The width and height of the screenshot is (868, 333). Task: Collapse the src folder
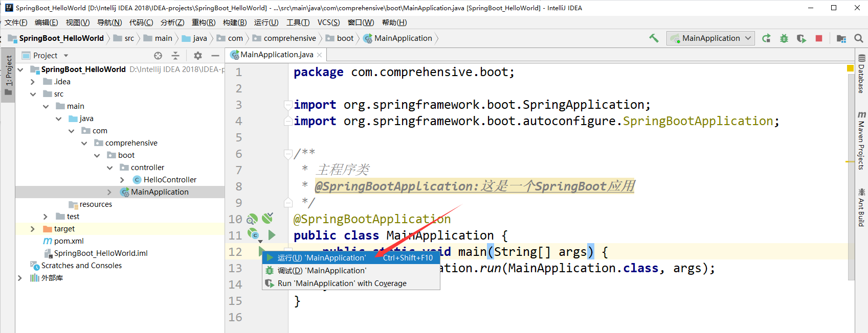coord(33,94)
